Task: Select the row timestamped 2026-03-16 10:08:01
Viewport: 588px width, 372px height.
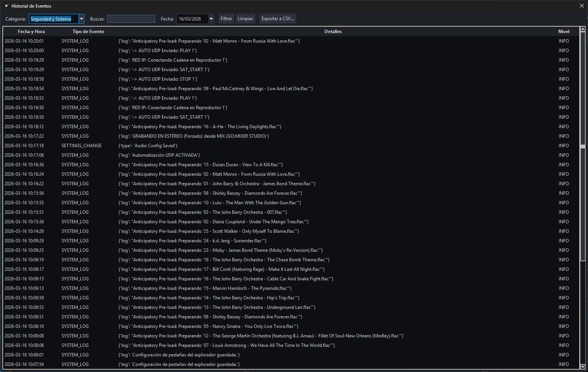Action: point(291,355)
